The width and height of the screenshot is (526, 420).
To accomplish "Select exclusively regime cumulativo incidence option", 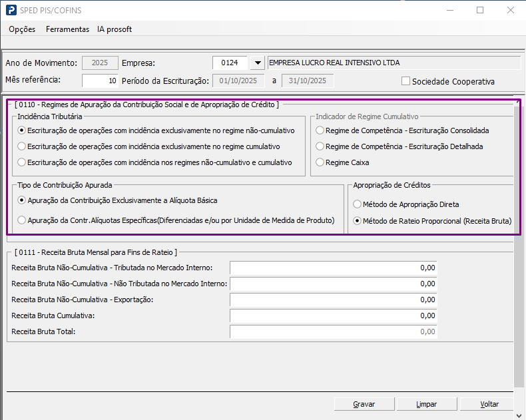I will click(x=23, y=146).
